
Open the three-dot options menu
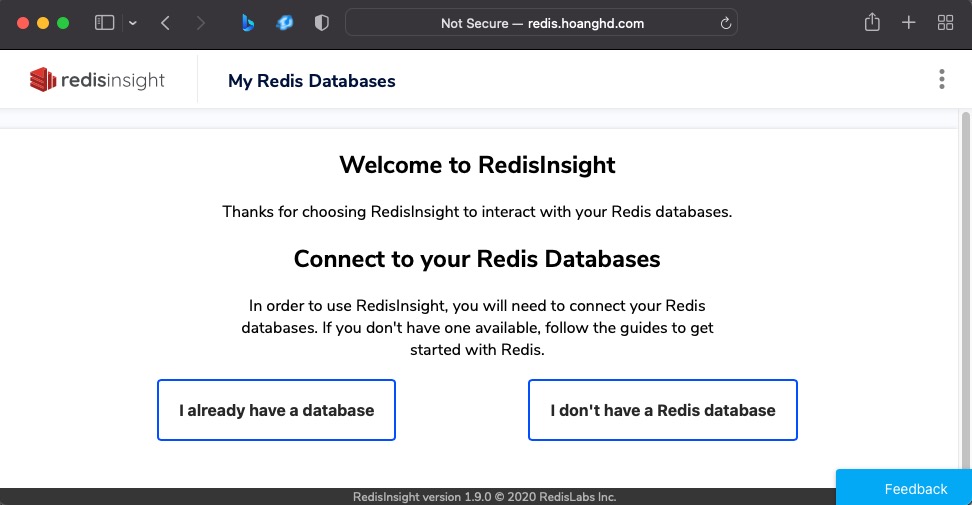click(942, 79)
